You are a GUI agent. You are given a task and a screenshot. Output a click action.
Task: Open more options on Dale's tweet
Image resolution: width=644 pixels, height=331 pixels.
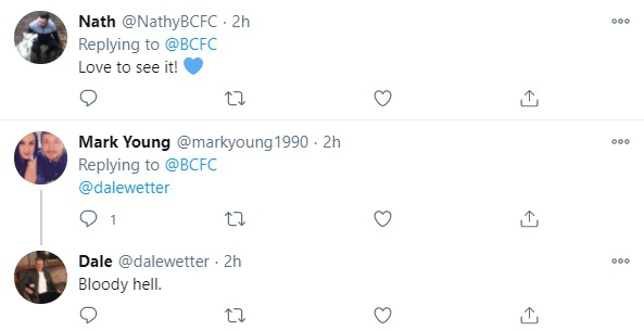[620, 261]
